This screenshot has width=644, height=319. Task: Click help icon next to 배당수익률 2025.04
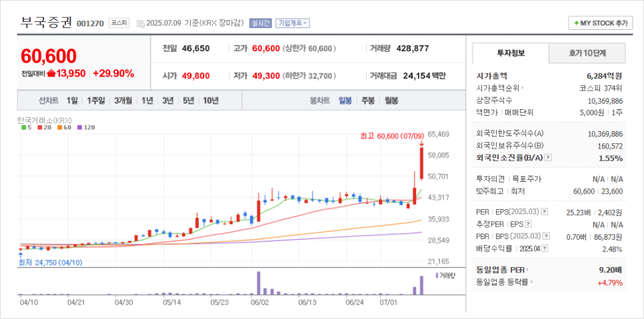click(x=545, y=248)
